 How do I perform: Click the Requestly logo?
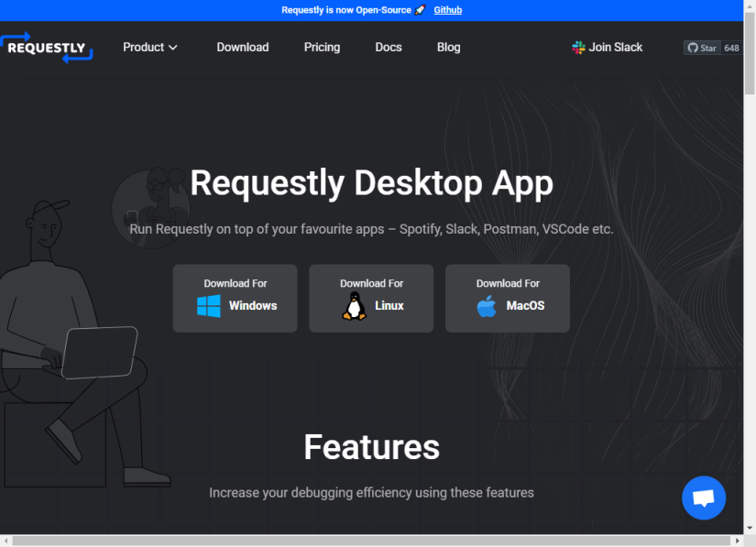(47, 48)
